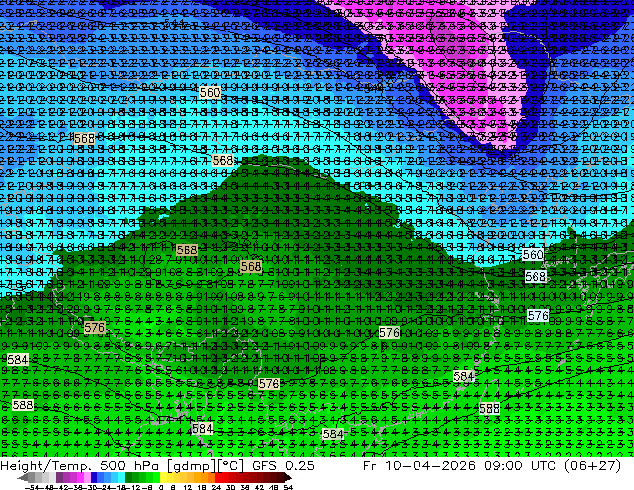Viewport: 634px width, 490px height.
Task: Click the gray left arrow end of legend
Action: coord(23,478)
